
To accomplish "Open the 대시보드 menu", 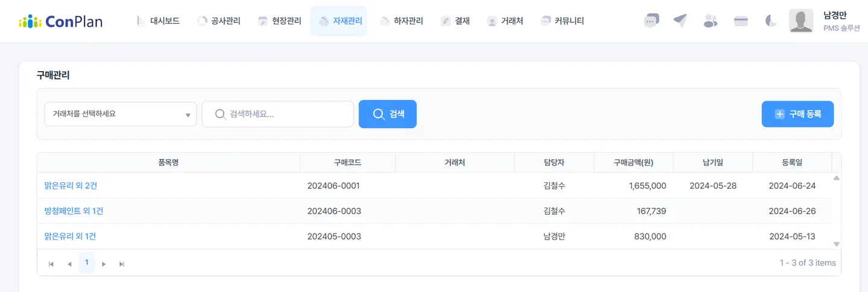I will 158,21.
